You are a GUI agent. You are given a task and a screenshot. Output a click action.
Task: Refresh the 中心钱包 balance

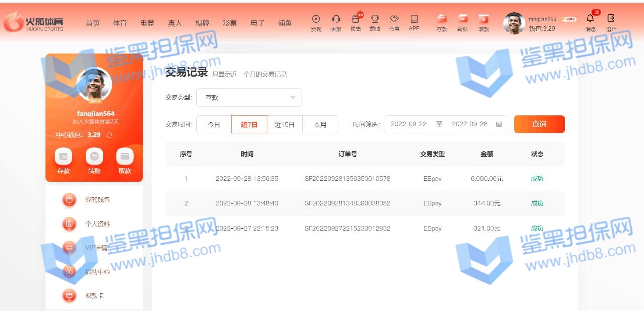tap(109, 135)
